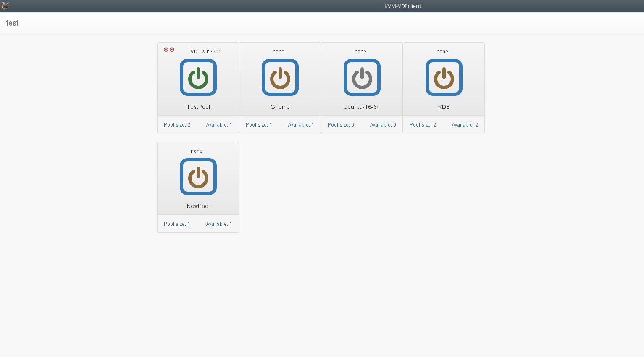Click the red X icon on TestPool
Viewport: 644px width, 357px height.
pyautogui.click(x=172, y=50)
